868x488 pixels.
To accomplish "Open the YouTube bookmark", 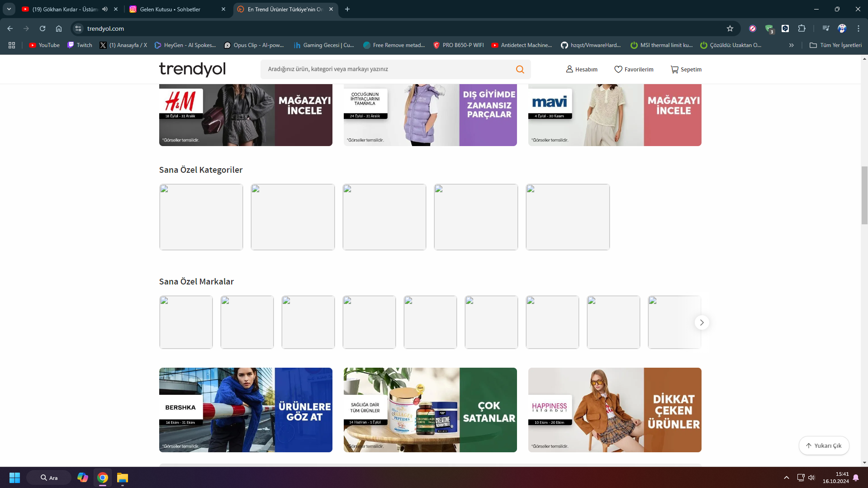I will pyautogui.click(x=44, y=45).
